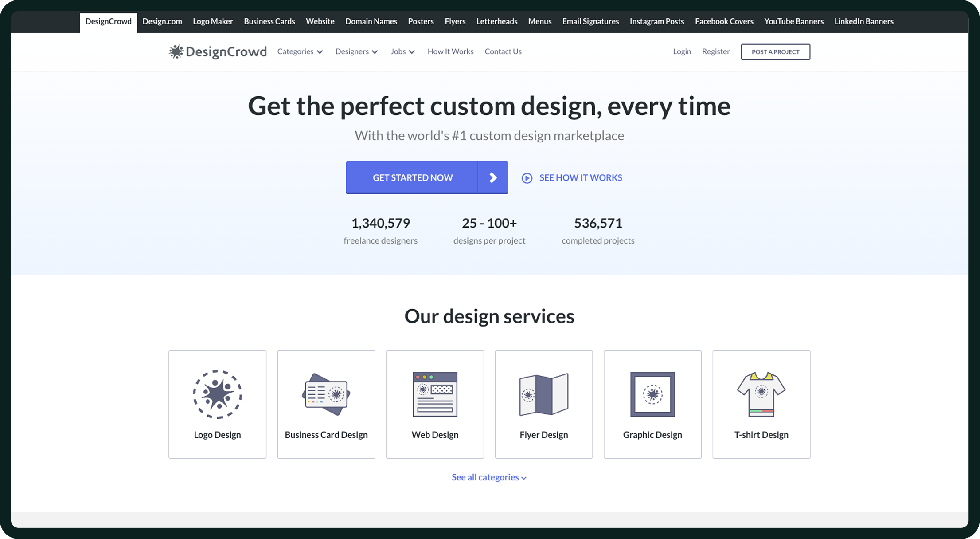This screenshot has width=980, height=539.
Task: Click the Business Card Design icon
Action: point(326,394)
